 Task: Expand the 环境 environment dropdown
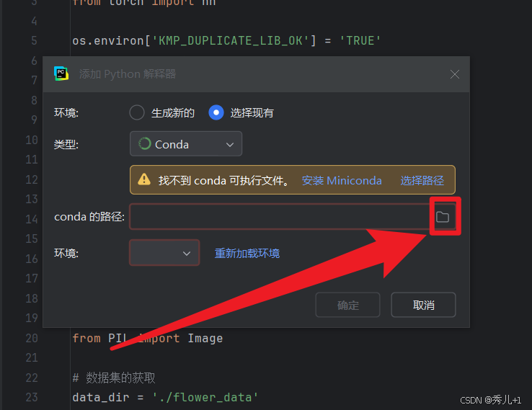pyautogui.click(x=164, y=253)
